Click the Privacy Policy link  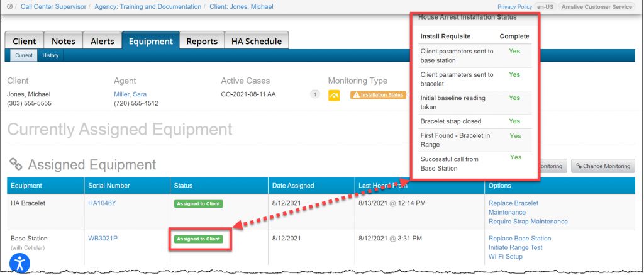point(514,6)
